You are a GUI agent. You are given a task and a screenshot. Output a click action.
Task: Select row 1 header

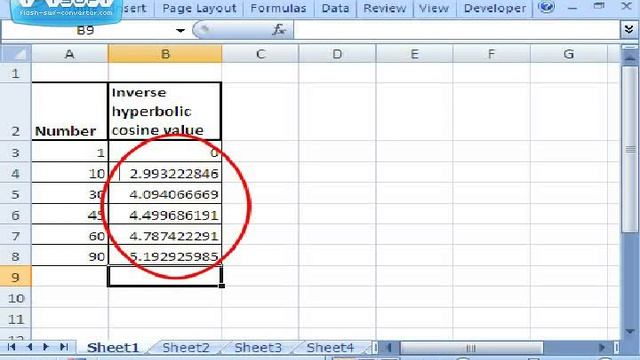(16, 73)
